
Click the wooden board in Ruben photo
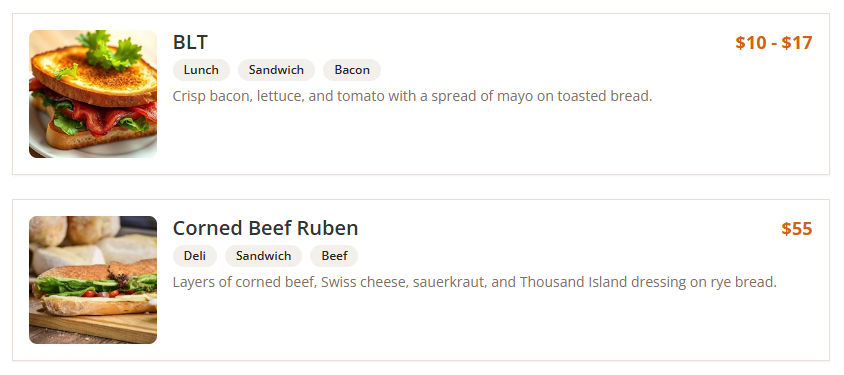(93, 326)
